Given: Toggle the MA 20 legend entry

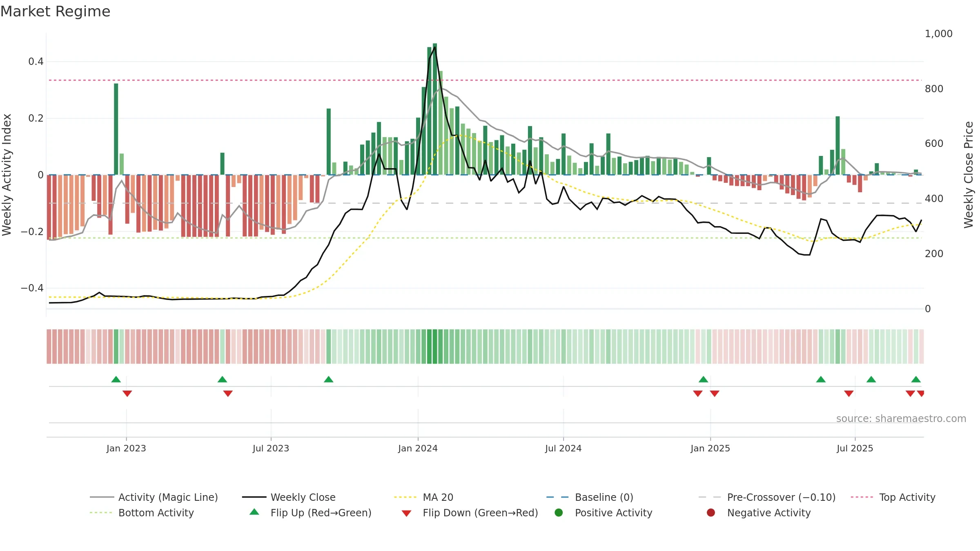Looking at the screenshot, I should click(423, 497).
